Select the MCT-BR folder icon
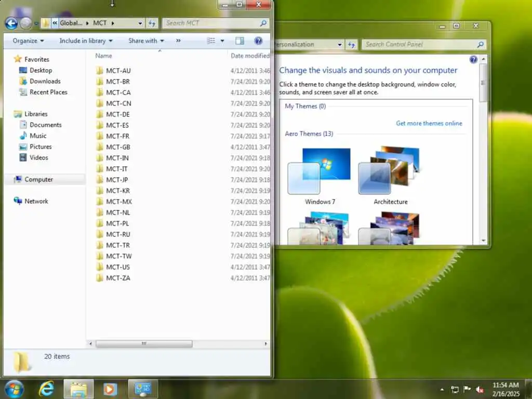This screenshot has height=399, width=532. (x=99, y=82)
